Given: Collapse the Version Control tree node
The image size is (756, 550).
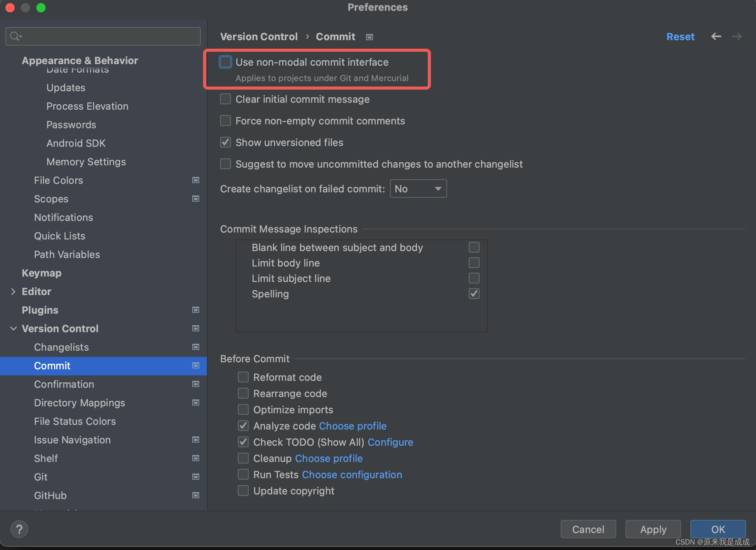Looking at the screenshot, I should (x=14, y=328).
